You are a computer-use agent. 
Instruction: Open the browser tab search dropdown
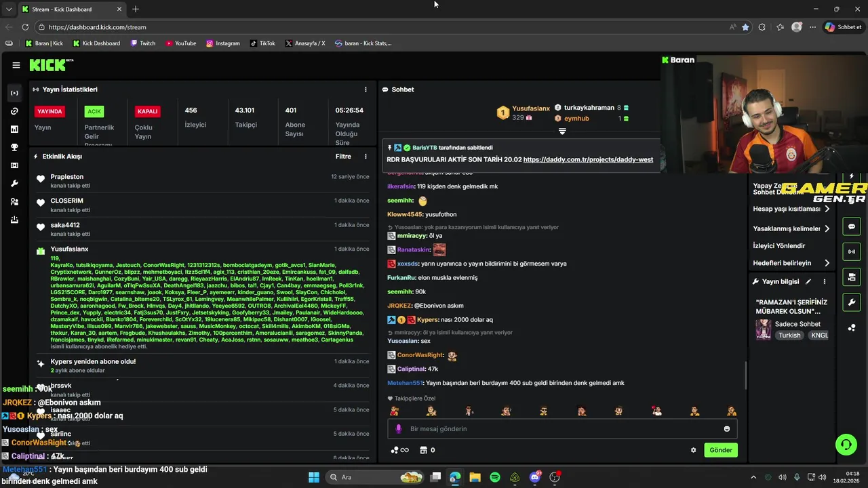coord(9,9)
